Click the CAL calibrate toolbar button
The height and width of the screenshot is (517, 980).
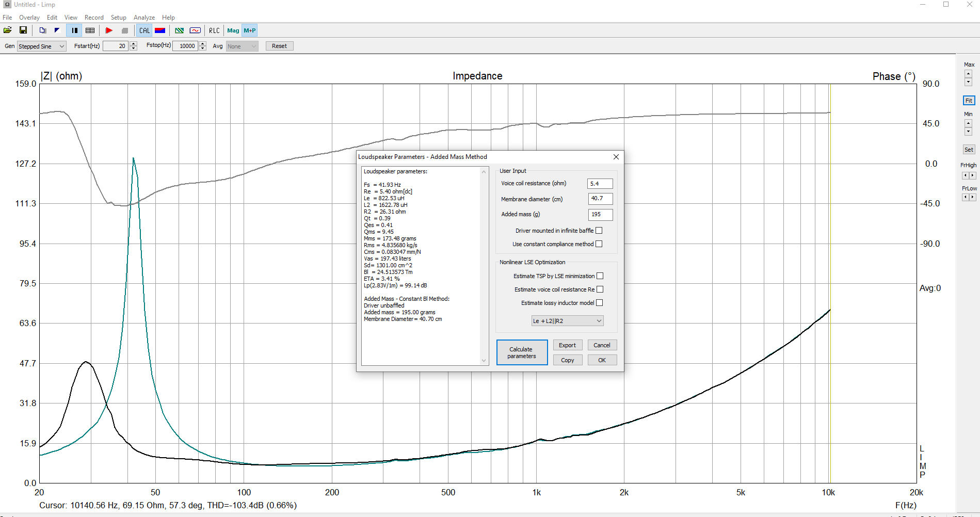click(x=144, y=30)
